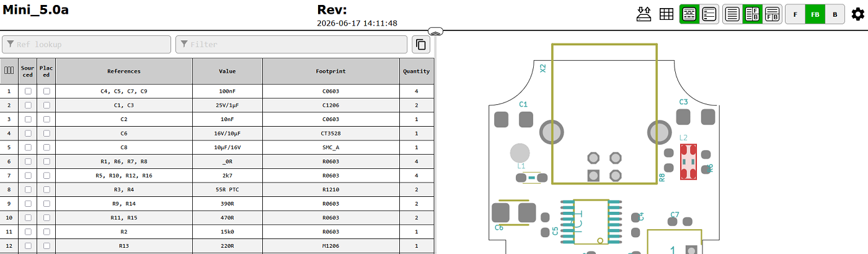Sort by Footprint column header
Image resolution: width=868 pixels, height=254 pixels.
[x=331, y=71]
